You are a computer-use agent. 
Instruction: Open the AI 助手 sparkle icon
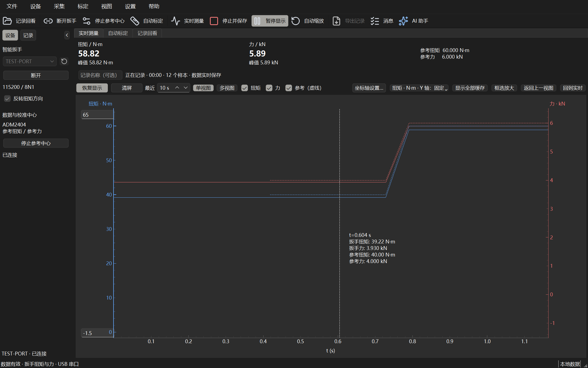click(403, 21)
